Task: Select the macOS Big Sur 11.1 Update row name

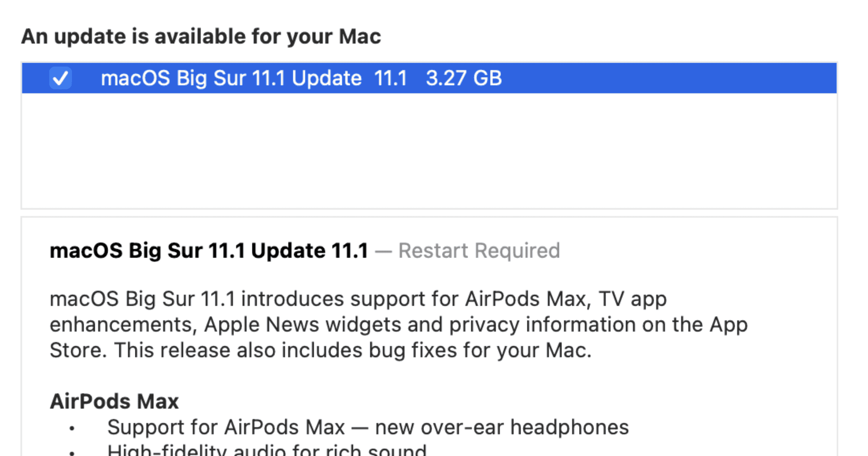Action: [231, 78]
